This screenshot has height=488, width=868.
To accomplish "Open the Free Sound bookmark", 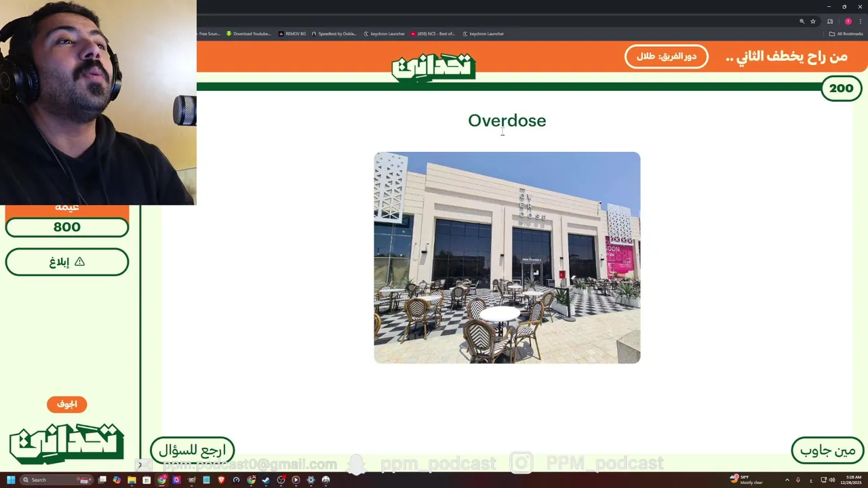I will tap(209, 34).
